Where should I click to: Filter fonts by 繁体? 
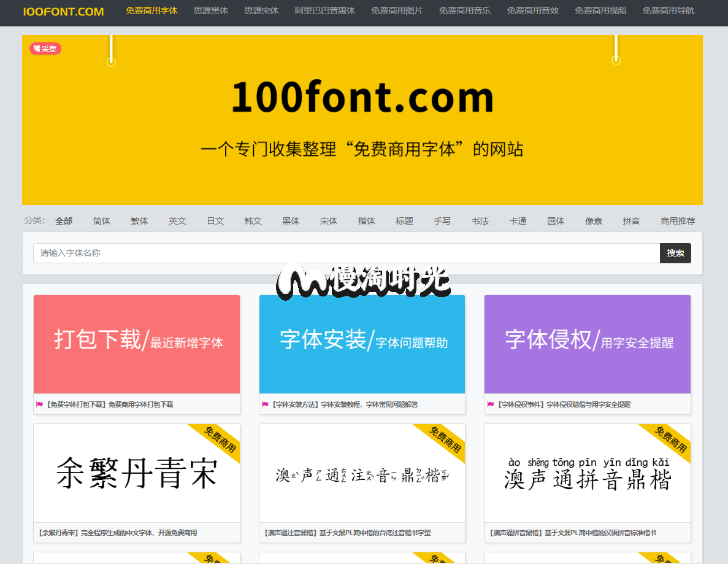pos(139,221)
